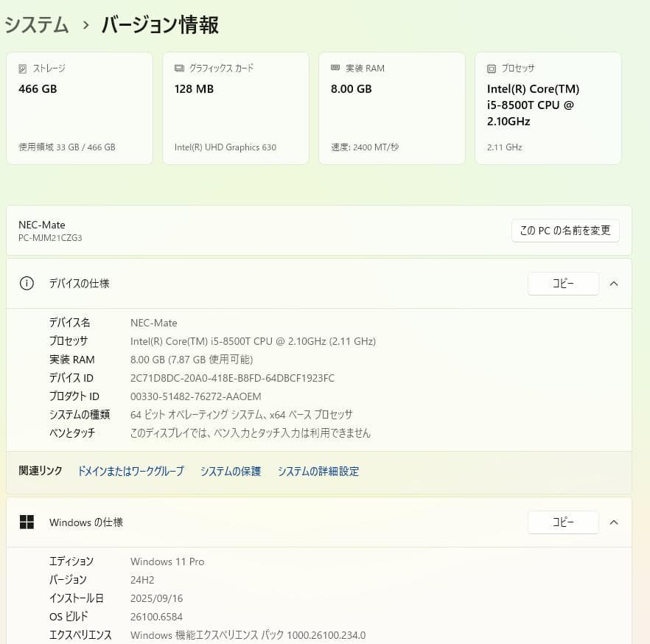This screenshot has width=650, height=644.
Task: Copy Windows specs with the コピー button
Action: pyautogui.click(x=563, y=522)
